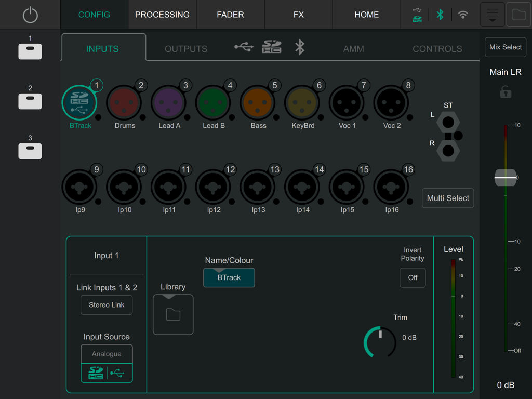Viewport: 532px width, 399px height.
Task: Open the Mix Select panel
Action: tap(505, 47)
